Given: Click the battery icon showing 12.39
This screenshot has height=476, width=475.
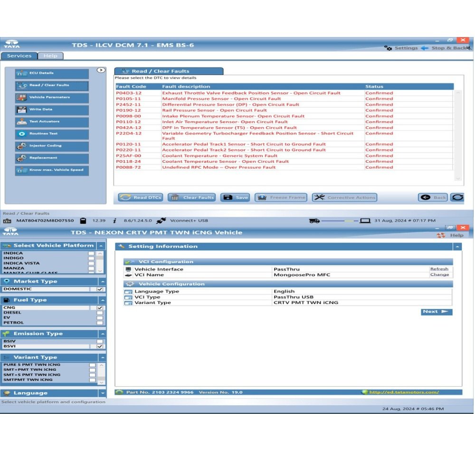Looking at the screenshot, I should (x=83, y=221).
